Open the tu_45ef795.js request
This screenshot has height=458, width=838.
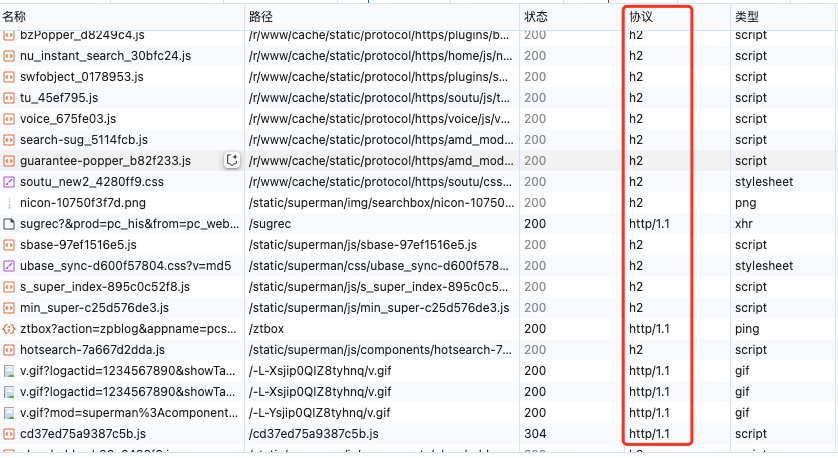point(59,98)
